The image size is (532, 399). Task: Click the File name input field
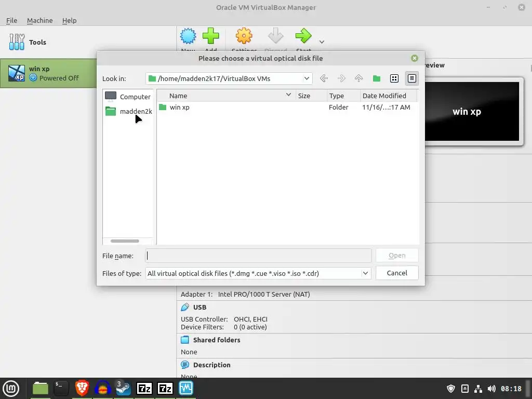[x=259, y=256]
